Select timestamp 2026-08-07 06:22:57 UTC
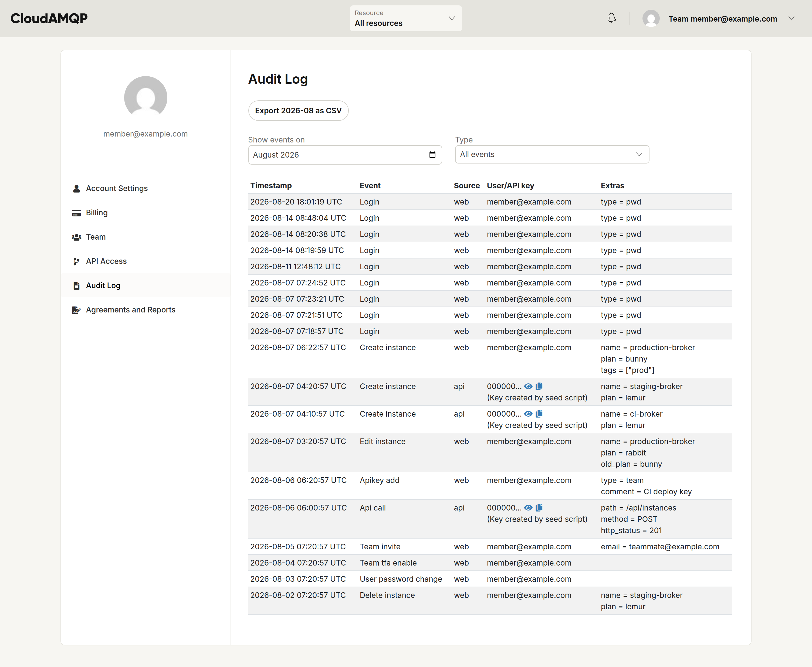Viewport: 812px width, 667px height. click(298, 347)
